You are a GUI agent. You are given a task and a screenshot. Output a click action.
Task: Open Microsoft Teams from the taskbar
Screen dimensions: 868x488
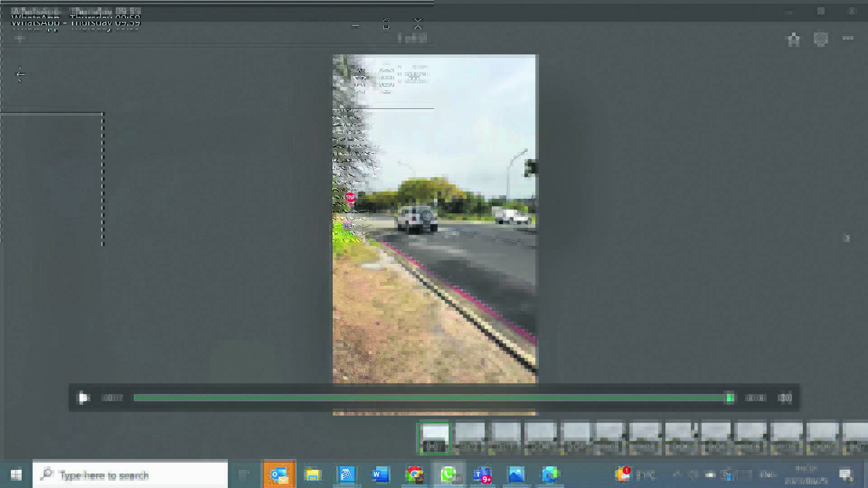click(482, 474)
